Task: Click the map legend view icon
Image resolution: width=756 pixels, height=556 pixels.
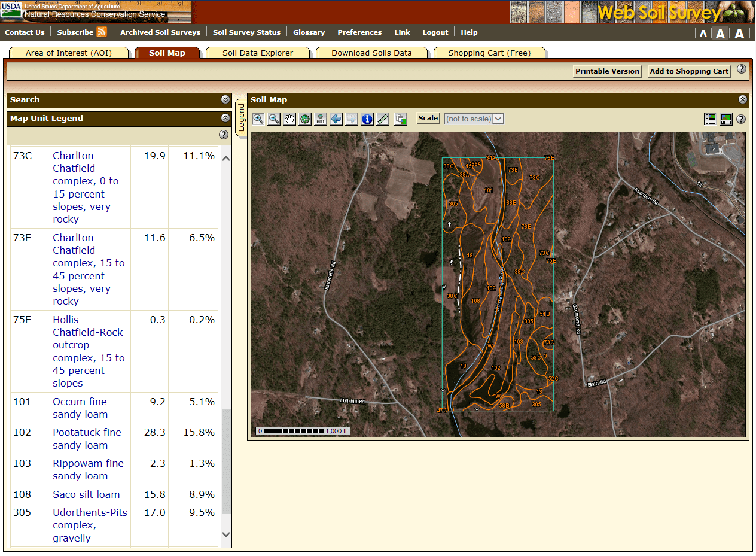Action: pyautogui.click(x=710, y=119)
